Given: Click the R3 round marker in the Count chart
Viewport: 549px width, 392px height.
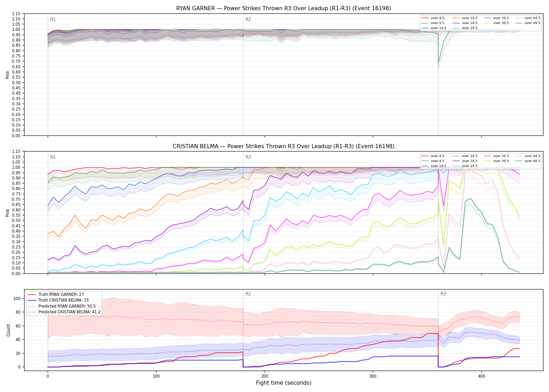Looking at the screenshot, I should click(x=443, y=294).
